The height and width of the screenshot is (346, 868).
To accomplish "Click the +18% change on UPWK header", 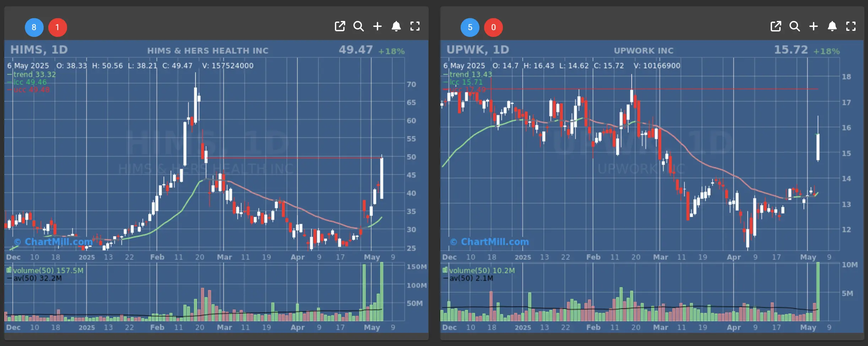I will click(826, 51).
